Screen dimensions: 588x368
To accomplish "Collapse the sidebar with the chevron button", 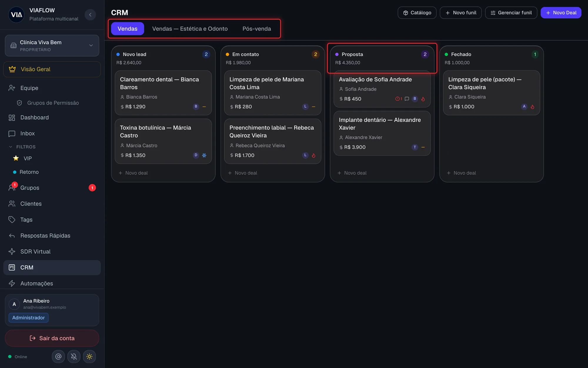I will click(90, 15).
